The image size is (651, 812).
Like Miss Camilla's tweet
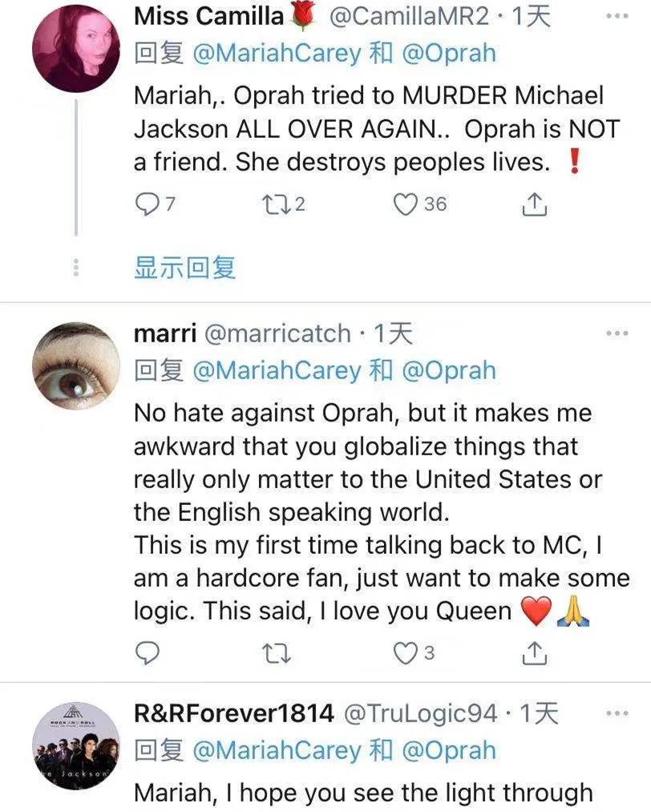pos(405,204)
